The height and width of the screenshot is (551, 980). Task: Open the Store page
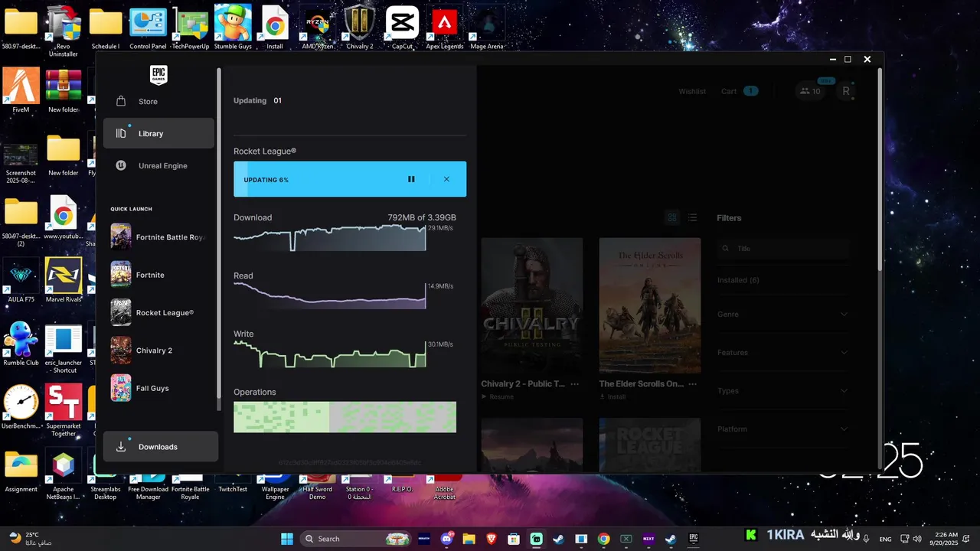click(x=158, y=101)
